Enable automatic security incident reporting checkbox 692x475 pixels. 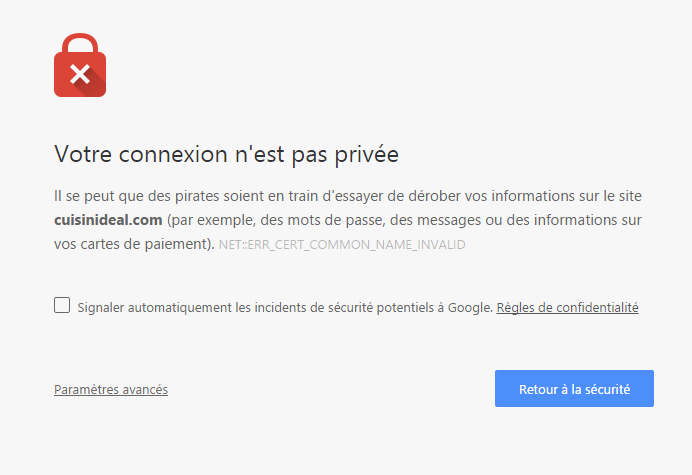[x=62, y=305]
